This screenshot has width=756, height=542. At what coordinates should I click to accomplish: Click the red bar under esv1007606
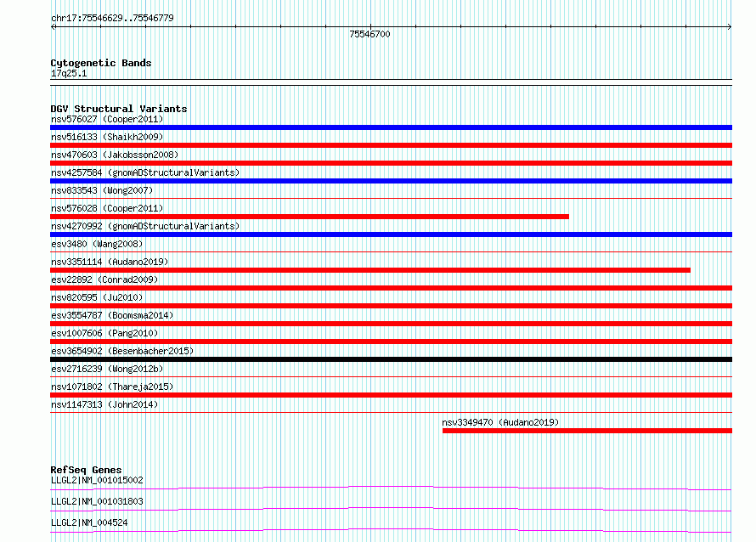[x=391, y=342]
